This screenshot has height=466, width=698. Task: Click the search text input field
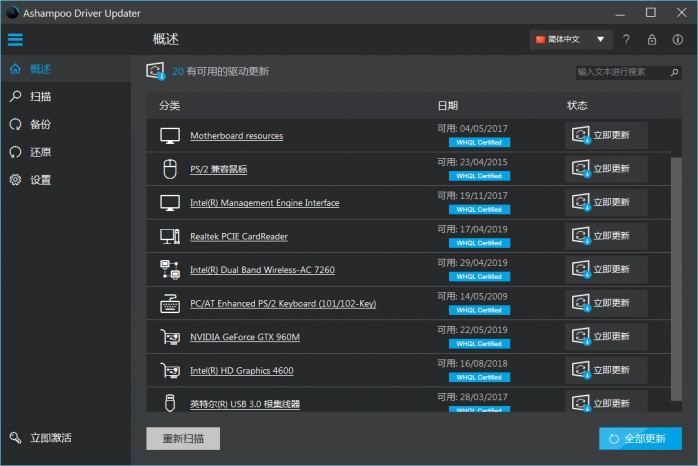pyautogui.click(x=622, y=72)
